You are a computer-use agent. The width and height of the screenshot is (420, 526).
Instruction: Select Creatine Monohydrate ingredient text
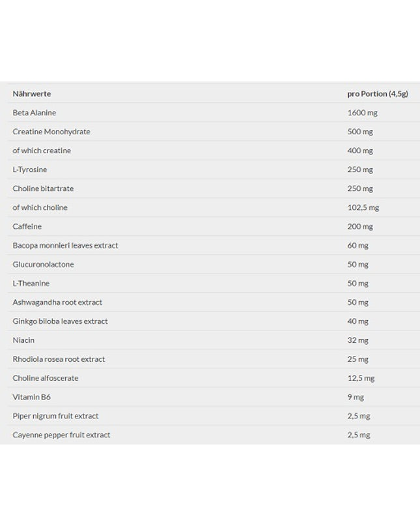pyautogui.click(x=51, y=132)
